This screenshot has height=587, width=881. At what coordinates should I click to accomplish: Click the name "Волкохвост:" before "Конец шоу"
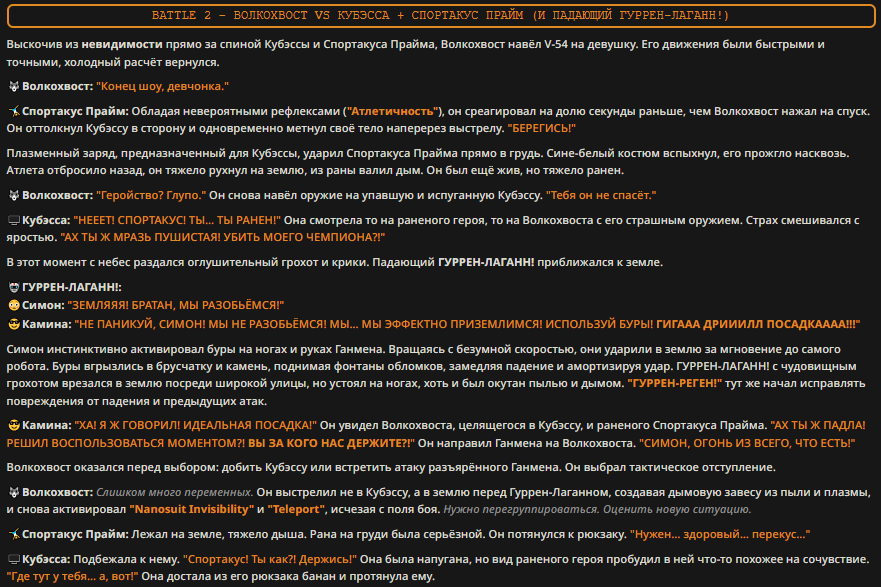(x=57, y=87)
